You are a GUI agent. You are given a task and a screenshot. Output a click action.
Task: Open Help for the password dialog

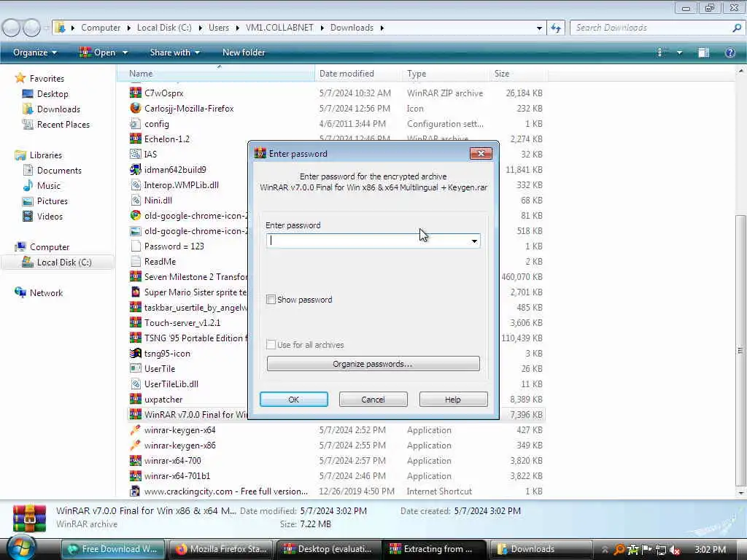coord(453,400)
